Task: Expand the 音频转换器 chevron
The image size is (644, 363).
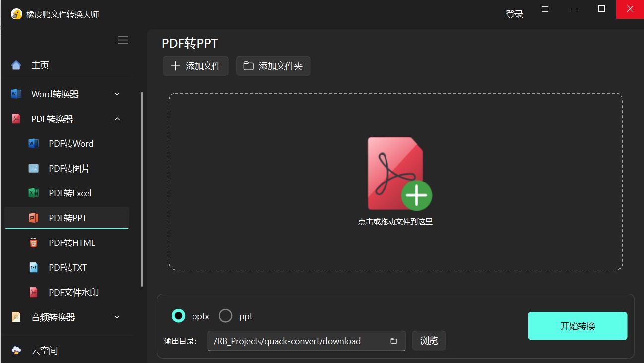Action: [117, 317]
